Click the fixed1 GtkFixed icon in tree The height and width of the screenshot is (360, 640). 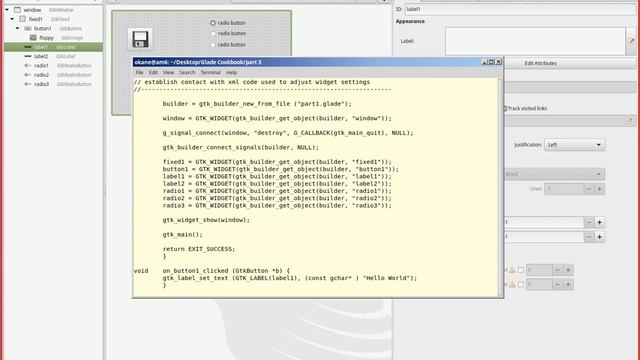pyautogui.click(x=22, y=19)
